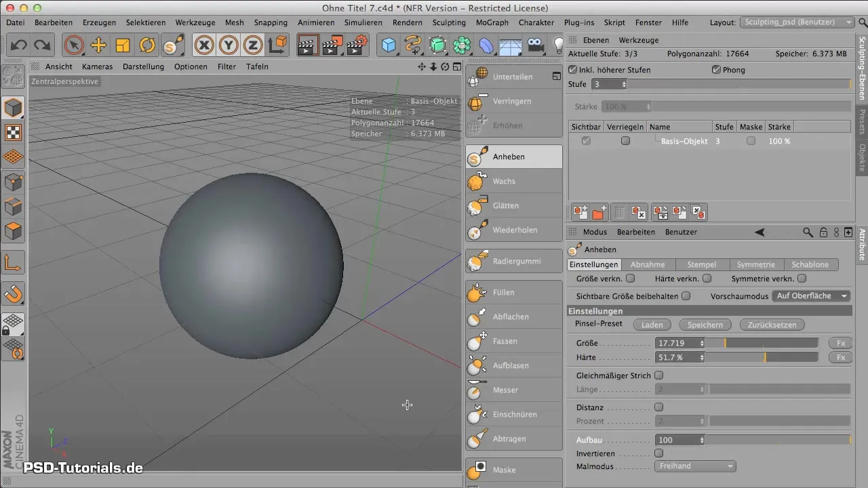Switch to the Stempel tab
Image resolution: width=868 pixels, height=488 pixels.
701,264
